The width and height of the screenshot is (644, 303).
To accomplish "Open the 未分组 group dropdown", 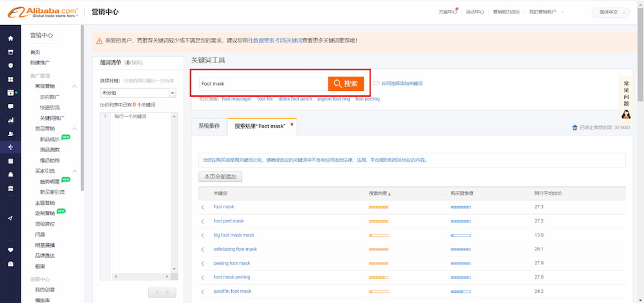I will [x=138, y=93].
